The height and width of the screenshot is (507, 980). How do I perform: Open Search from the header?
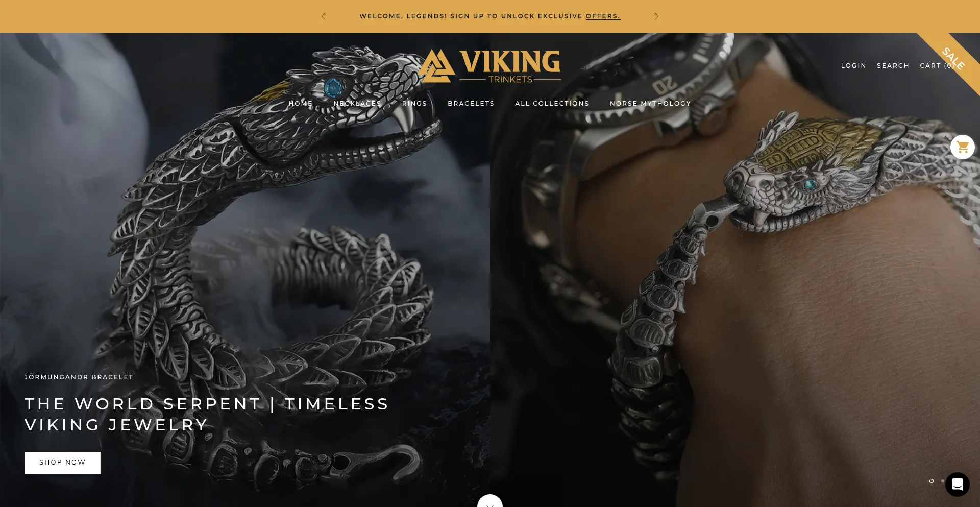click(x=893, y=66)
